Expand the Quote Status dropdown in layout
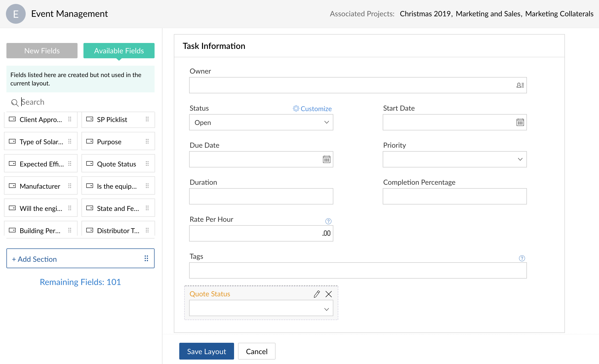This screenshot has height=364, width=599. 261,308
